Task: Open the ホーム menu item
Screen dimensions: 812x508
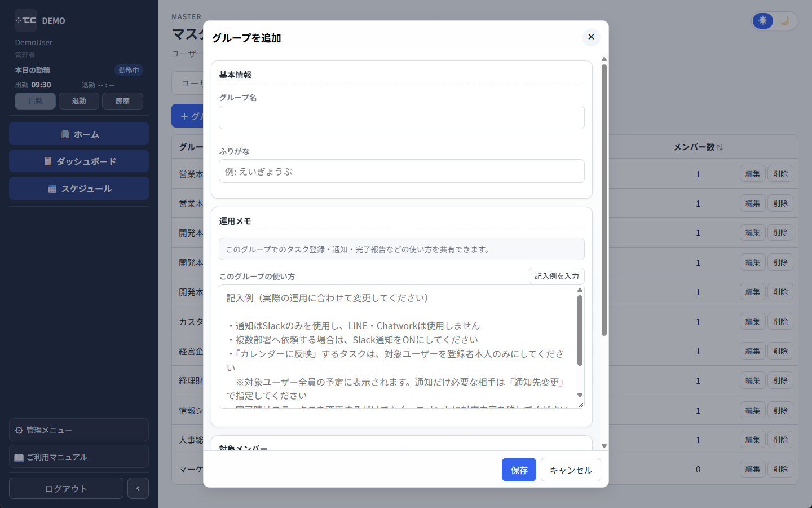Action: coord(79,134)
